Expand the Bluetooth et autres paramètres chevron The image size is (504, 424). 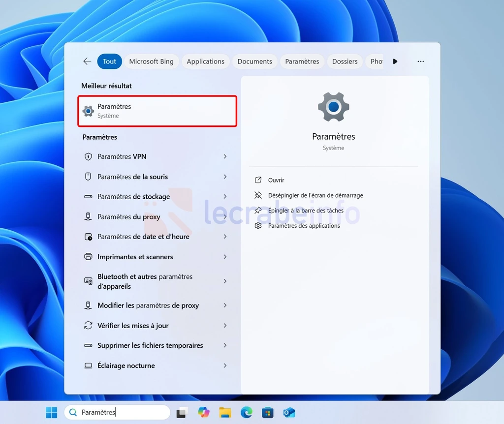point(225,281)
